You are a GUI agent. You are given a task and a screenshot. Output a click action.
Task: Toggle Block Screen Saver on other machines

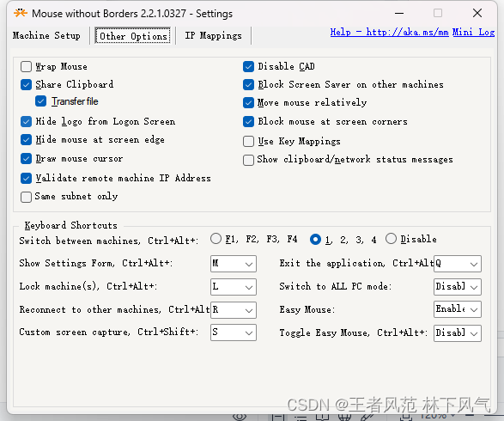click(248, 84)
